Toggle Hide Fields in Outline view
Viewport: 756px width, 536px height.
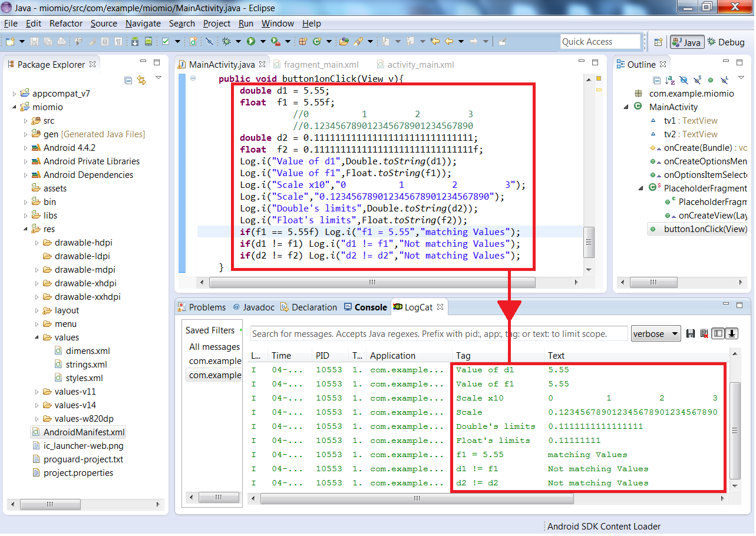[x=684, y=80]
